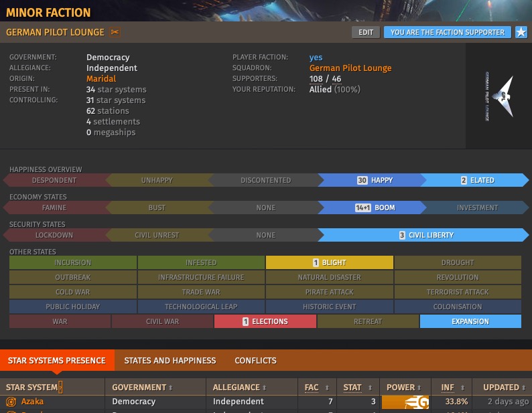Select Star Systems Presence tab
This screenshot has width=532, height=413.
click(56, 360)
